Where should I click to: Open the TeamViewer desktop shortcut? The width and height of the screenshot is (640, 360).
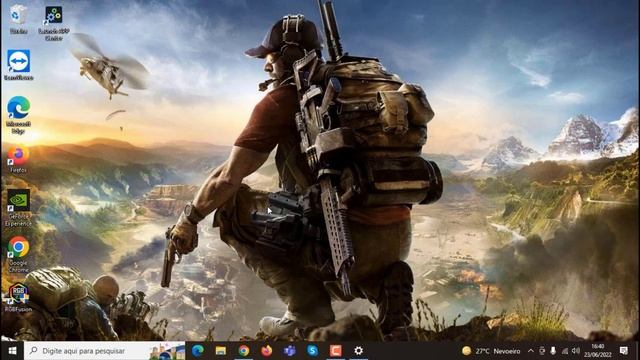18,65
